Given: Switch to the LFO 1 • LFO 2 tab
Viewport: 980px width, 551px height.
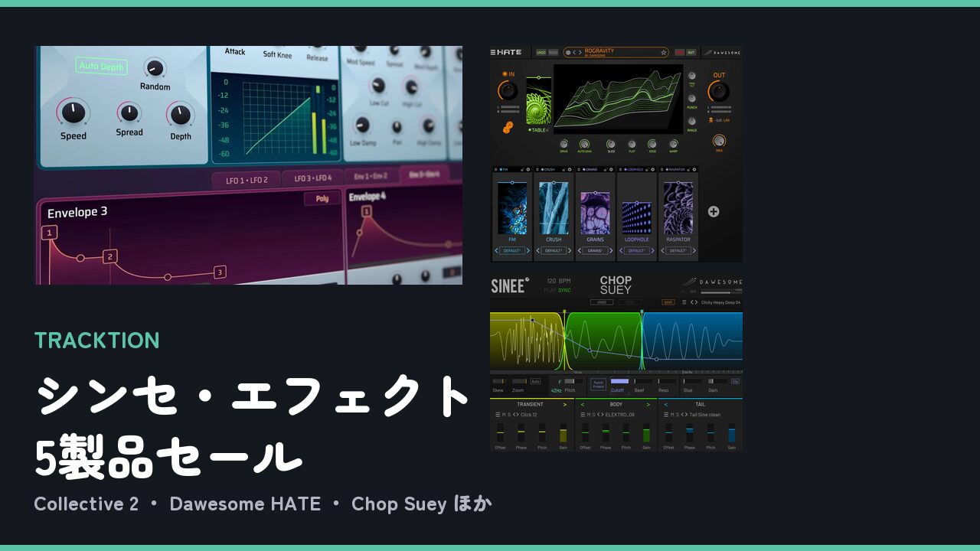Looking at the screenshot, I should [247, 181].
